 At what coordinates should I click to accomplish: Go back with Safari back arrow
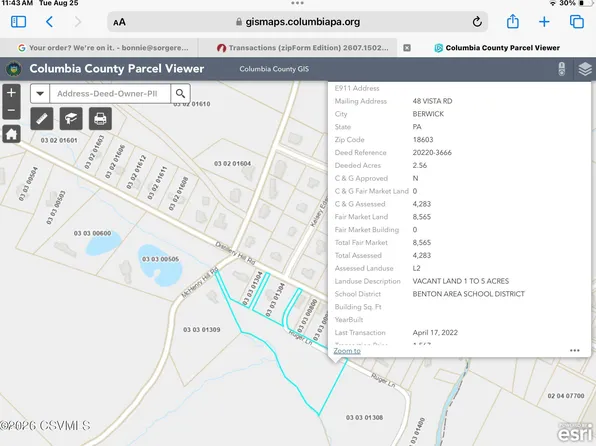click(x=49, y=22)
